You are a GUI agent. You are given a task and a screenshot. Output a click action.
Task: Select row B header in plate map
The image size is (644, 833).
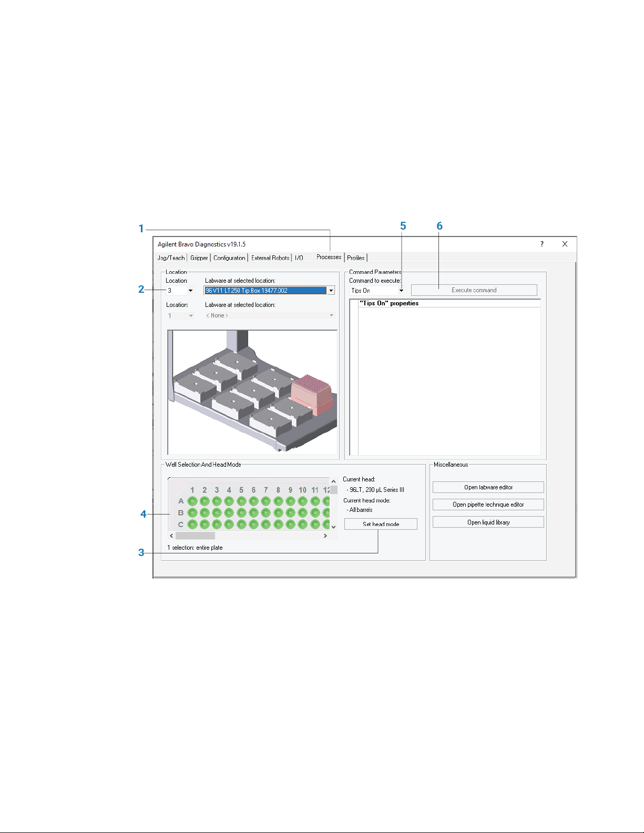[x=181, y=513]
